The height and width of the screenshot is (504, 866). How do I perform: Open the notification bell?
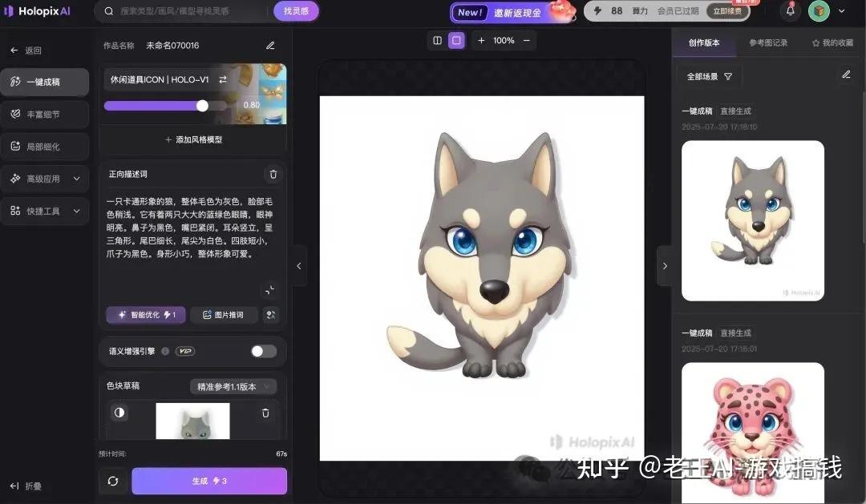tap(791, 10)
